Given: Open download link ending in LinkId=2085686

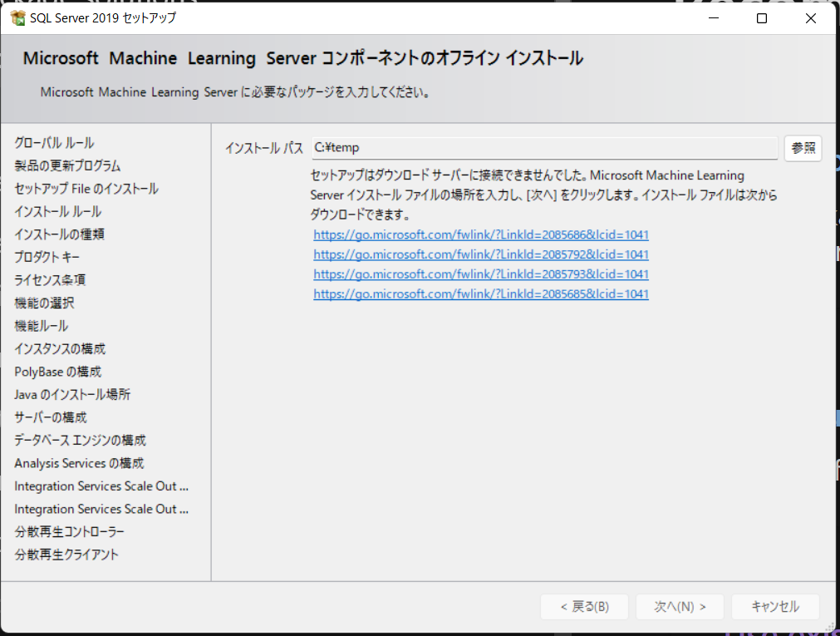Looking at the screenshot, I should pos(480,235).
